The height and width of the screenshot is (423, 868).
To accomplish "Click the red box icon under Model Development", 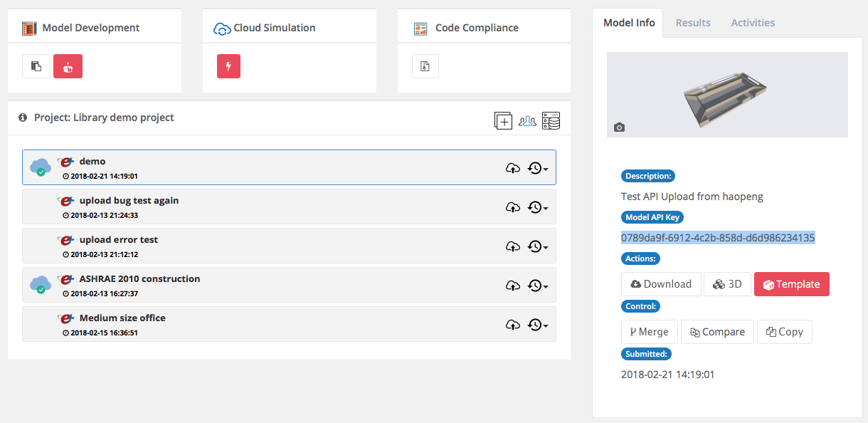I will [x=68, y=66].
